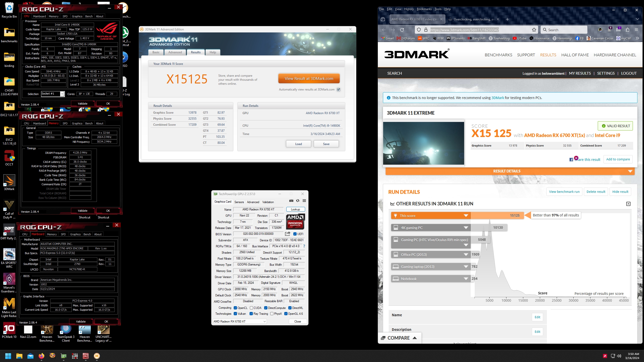Screen dimensions: 644x362
Task: Click the Lookup button in GPU-Z
Action: (295, 209)
